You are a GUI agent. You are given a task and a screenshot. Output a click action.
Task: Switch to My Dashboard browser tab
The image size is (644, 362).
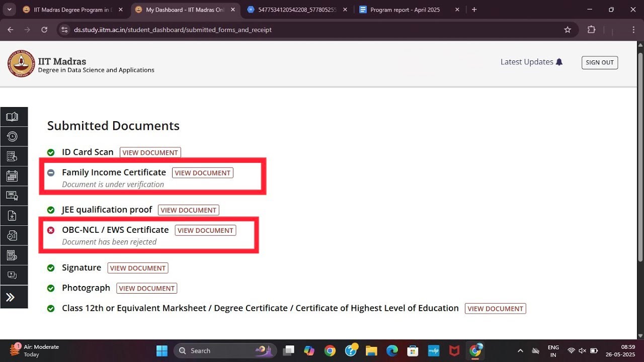pos(185,10)
